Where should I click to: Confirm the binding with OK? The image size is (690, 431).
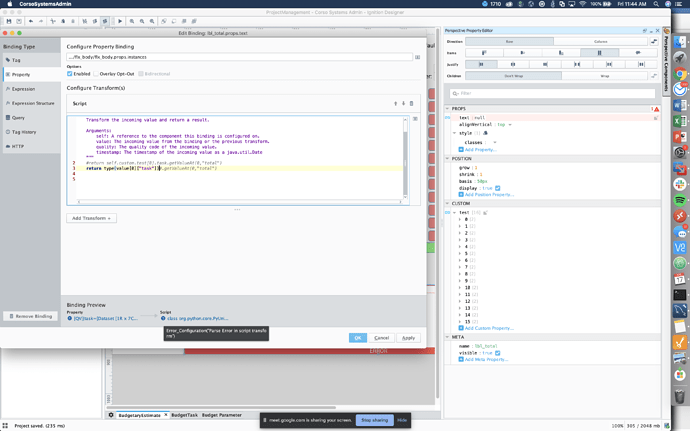[357, 338]
